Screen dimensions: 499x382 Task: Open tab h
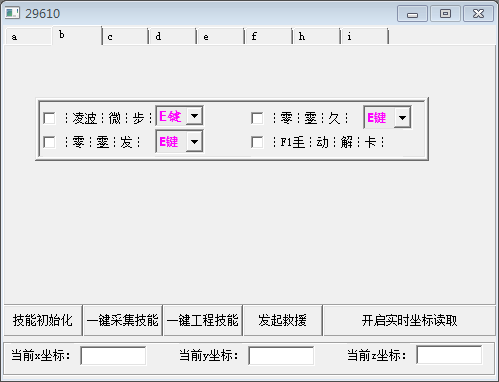point(316,36)
